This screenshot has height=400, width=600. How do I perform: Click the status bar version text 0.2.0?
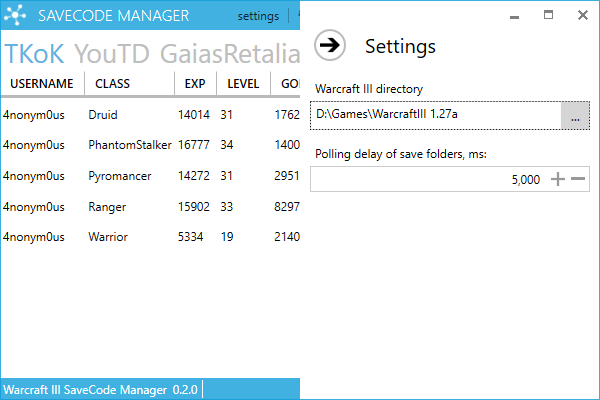coord(185,390)
